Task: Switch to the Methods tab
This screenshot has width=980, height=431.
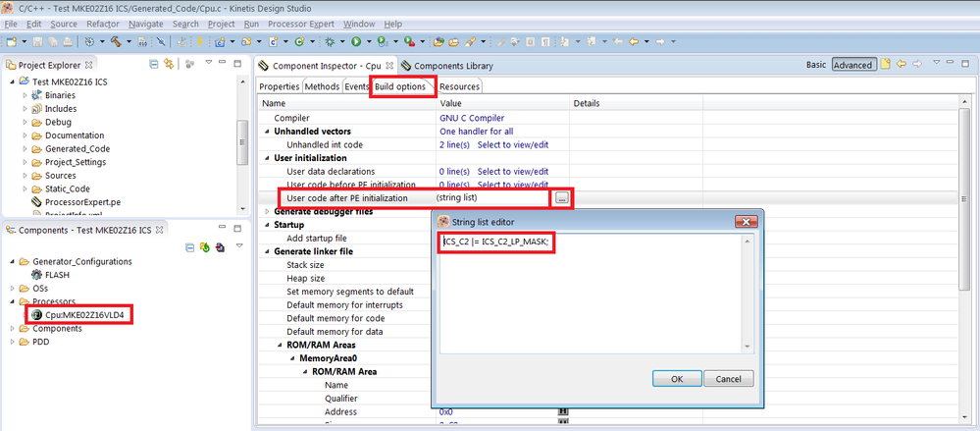Action: (323, 86)
